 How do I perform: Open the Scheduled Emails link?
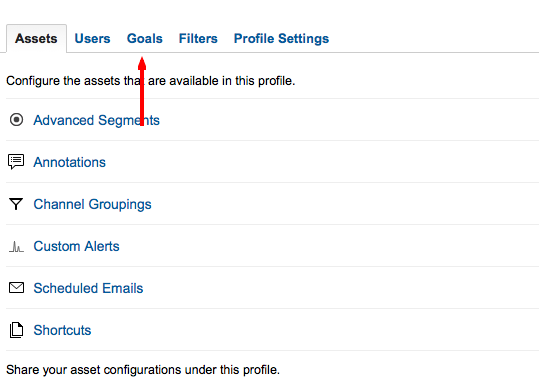tap(88, 288)
